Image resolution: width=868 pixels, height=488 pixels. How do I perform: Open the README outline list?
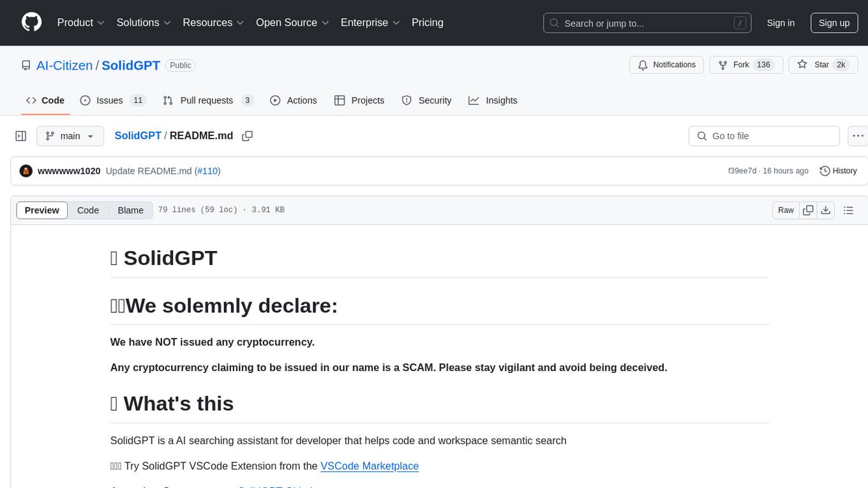point(848,210)
